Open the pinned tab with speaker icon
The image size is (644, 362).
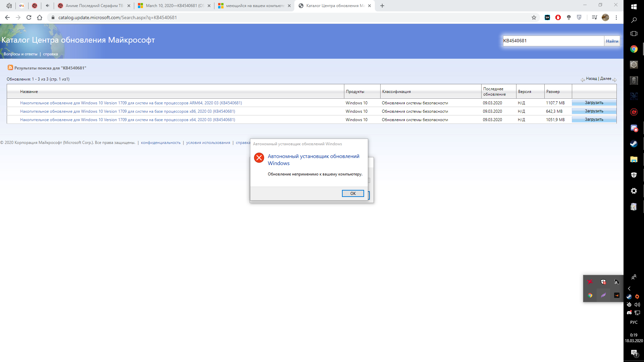(x=47, y=6)
